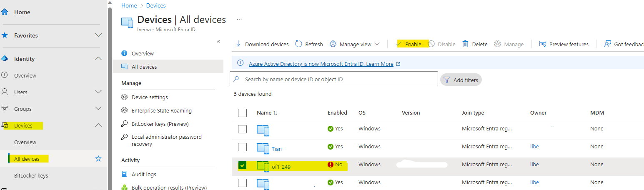Click the Home breadcrumb link
This screenshot has height=190, width=644.
pos(129,5)
